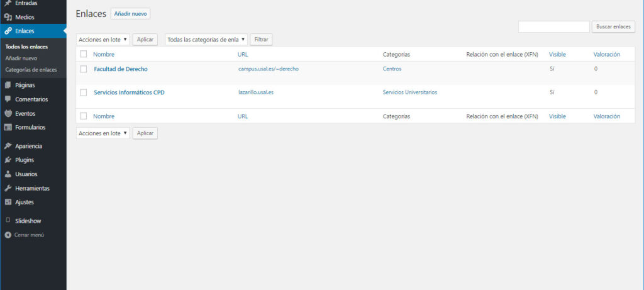The width and height of the screenshot is (644, 290).
Task: Click the Medios icon in sidebar
Action: 8,17
